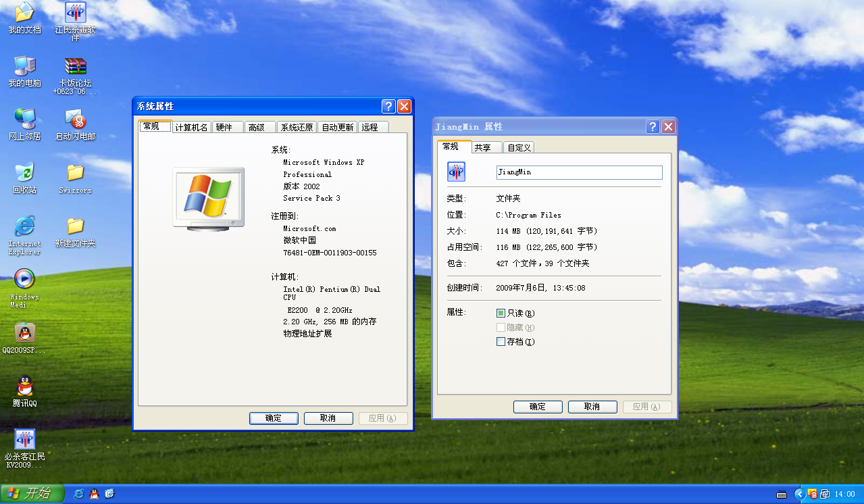Image resolution: width=864 pixels, height=504 pixels.
Task: Close the 系统属性 dialog
Action: click(x=404, y=106)
